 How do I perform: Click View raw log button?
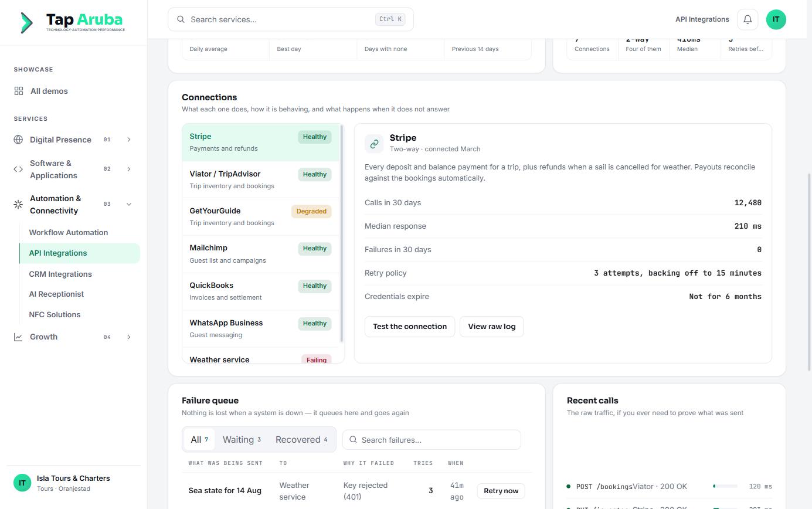pos(492,327)
